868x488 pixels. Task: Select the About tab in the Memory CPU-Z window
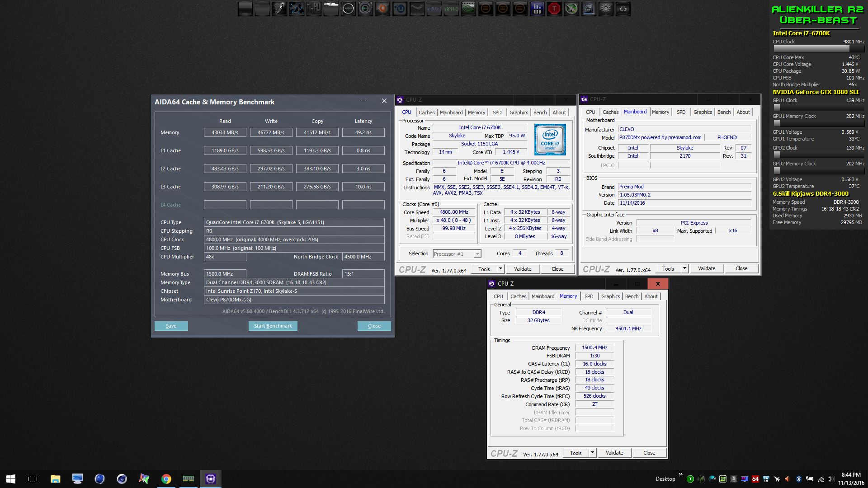pos(651,296)
